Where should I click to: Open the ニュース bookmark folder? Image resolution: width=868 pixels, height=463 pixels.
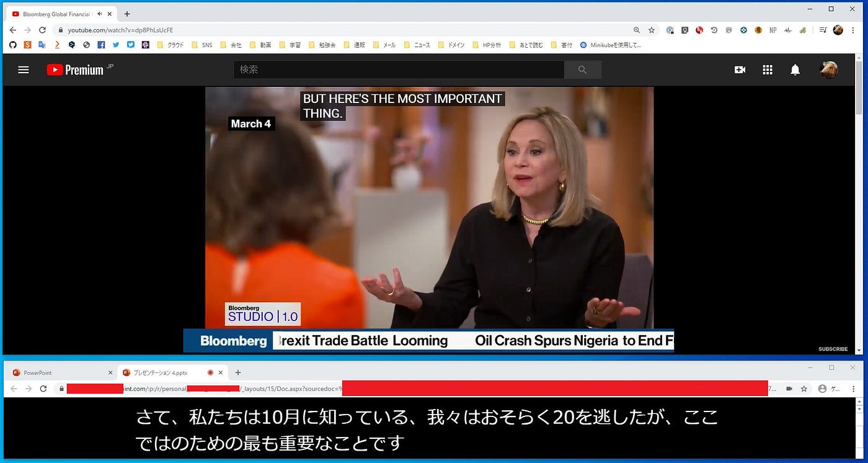click(x=417, y=45)
